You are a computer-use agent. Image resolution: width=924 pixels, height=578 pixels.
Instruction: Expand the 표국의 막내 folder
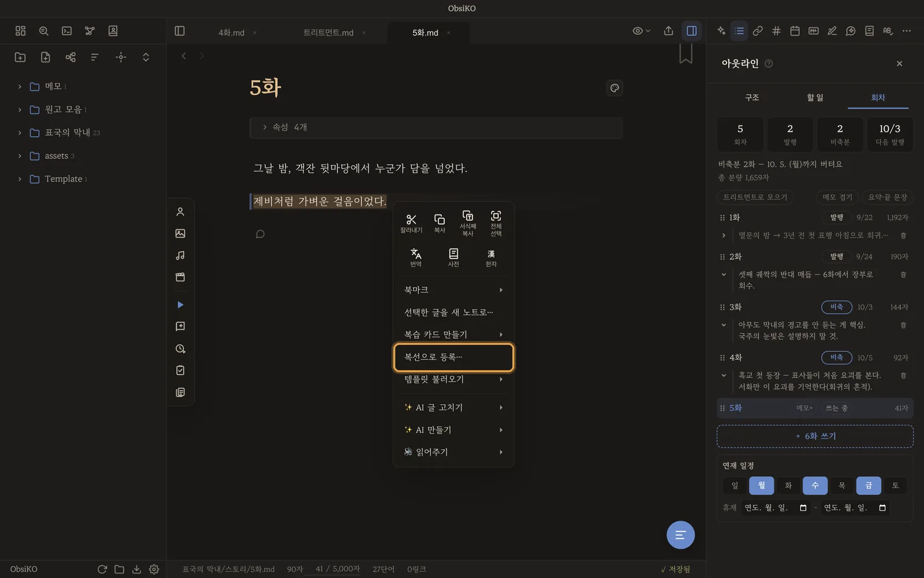coord(20,133)
